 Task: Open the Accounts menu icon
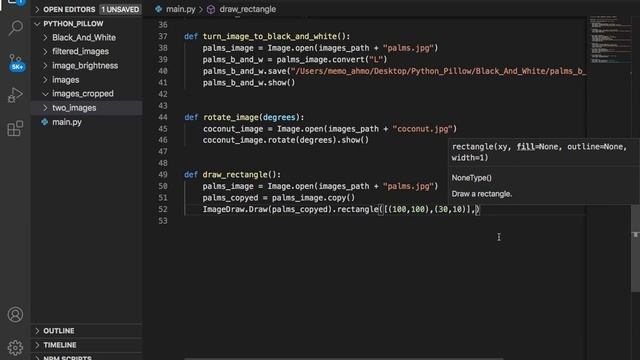[15, 315]
